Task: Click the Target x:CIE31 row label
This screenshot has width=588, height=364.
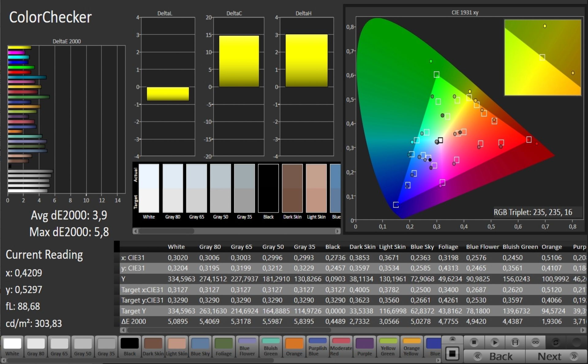Action: point(142,290)
